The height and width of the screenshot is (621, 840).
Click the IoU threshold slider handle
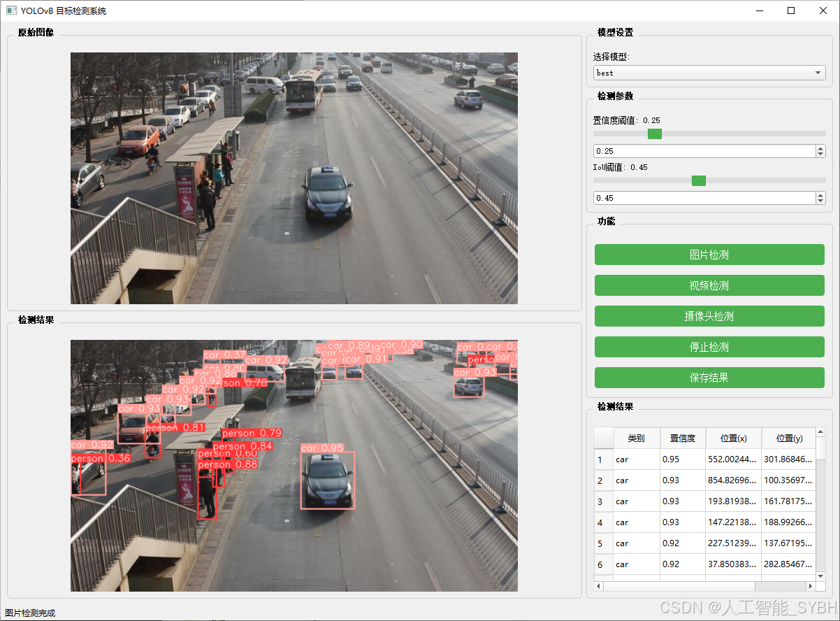tap(698, 180)
